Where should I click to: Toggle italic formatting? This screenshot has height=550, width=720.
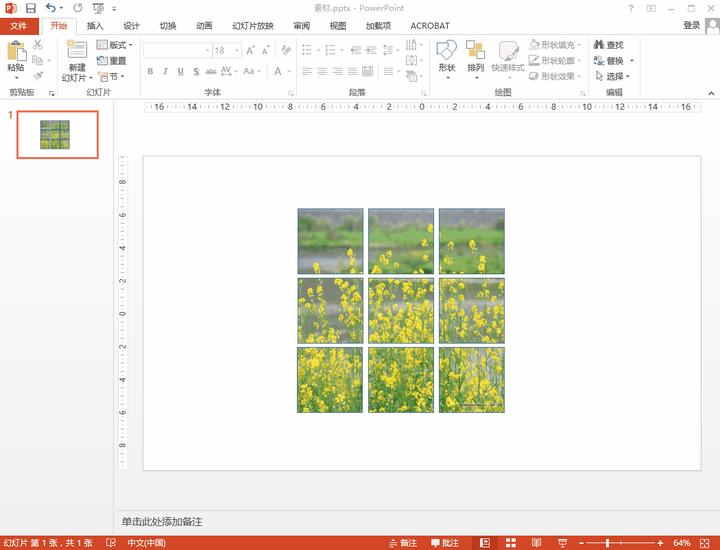[x=165, y=71]
